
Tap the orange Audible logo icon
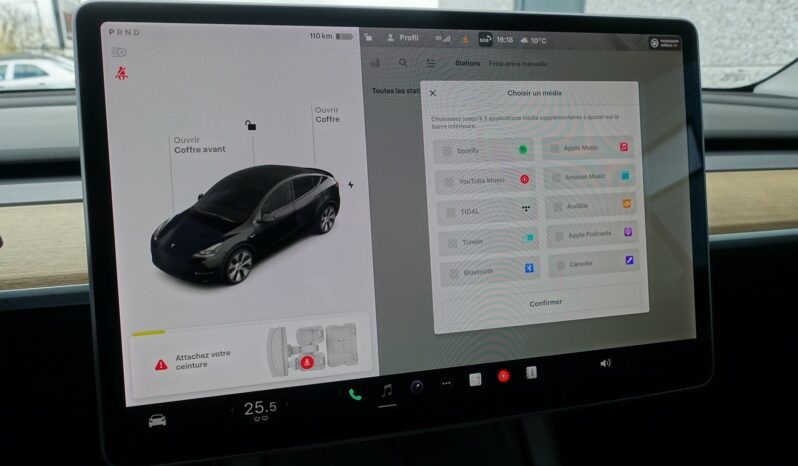point(626,203)
